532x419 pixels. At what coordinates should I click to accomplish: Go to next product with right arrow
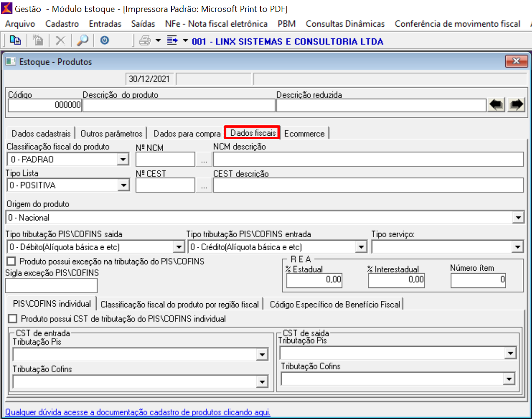point(516,105)
